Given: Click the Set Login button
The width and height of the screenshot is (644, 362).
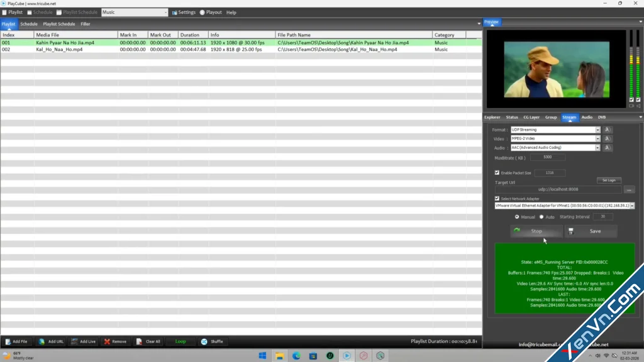Looking at the screenshot, I should click(x=609, y=180).
